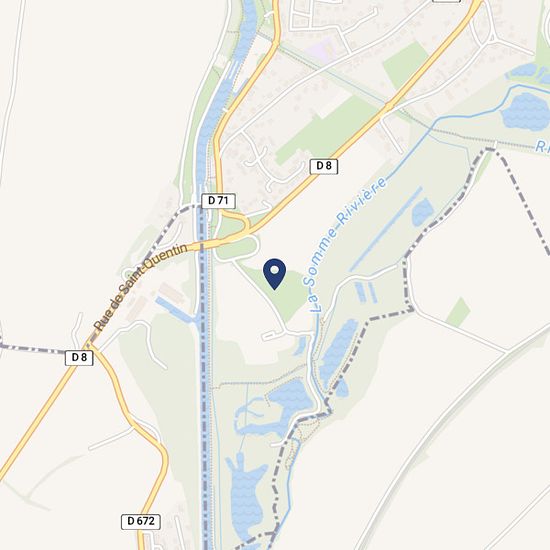
Task: Select the D 672 road shield
Action: [x=141, y=522]
